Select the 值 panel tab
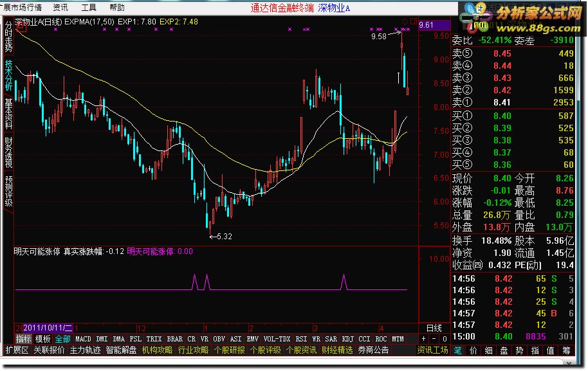The width and height of the screenshot is (588, 371). click(550, 351)
